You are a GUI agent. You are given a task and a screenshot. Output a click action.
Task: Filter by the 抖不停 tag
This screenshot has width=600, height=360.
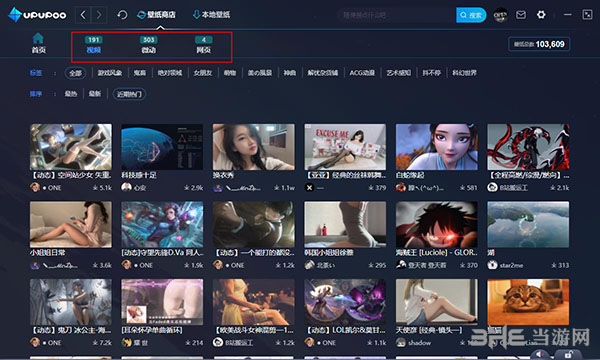[x=431, y=73]
